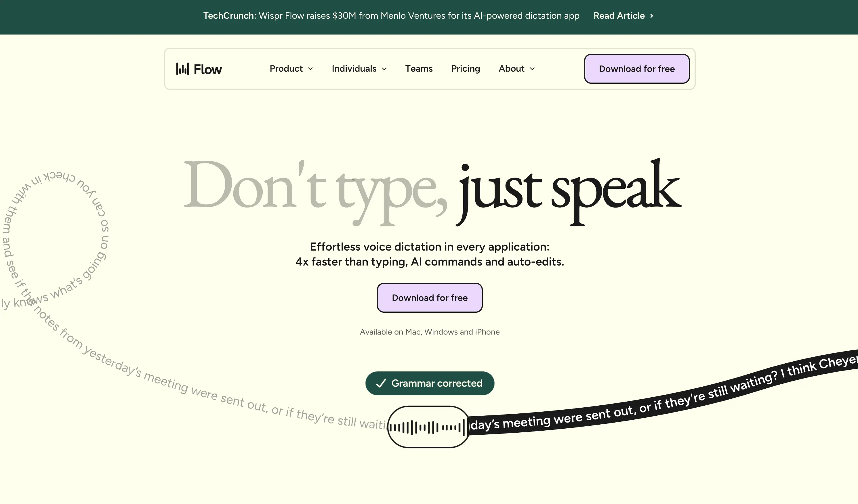The width and height of the screenshot is (858, 504).
Task: Open the About menu label
Action: [511, 69]
